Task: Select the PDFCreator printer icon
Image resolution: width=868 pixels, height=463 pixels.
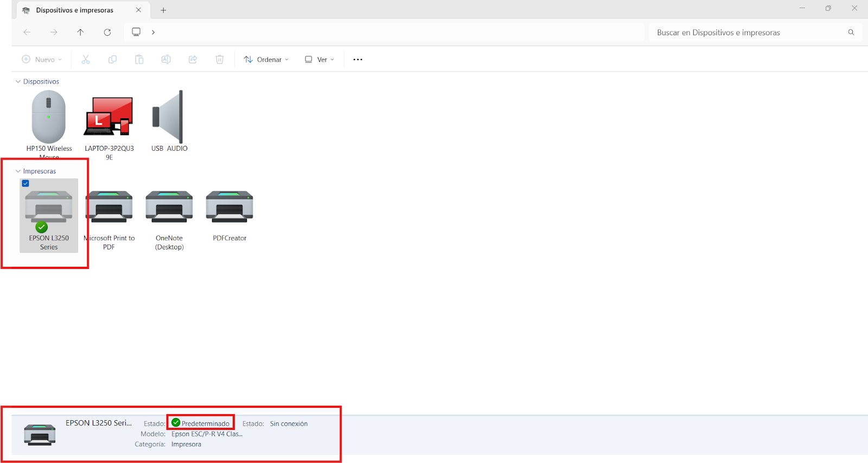Action: point(229,208)
